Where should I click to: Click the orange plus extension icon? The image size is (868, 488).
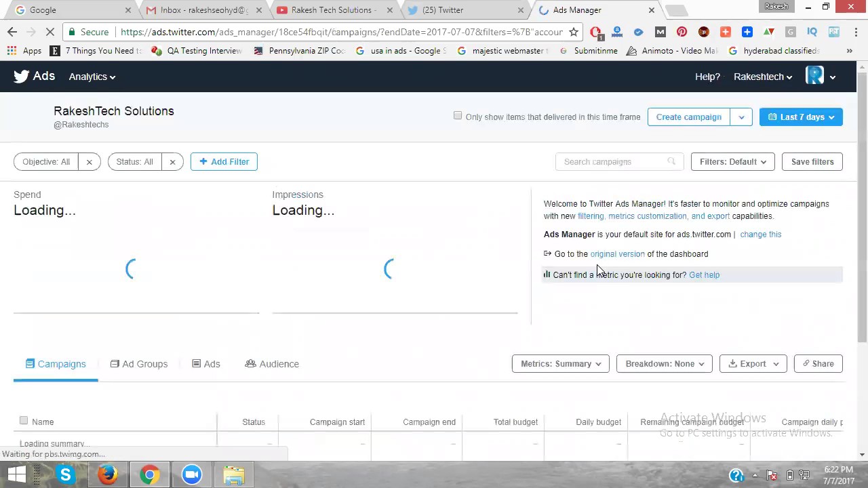[725, 32]
